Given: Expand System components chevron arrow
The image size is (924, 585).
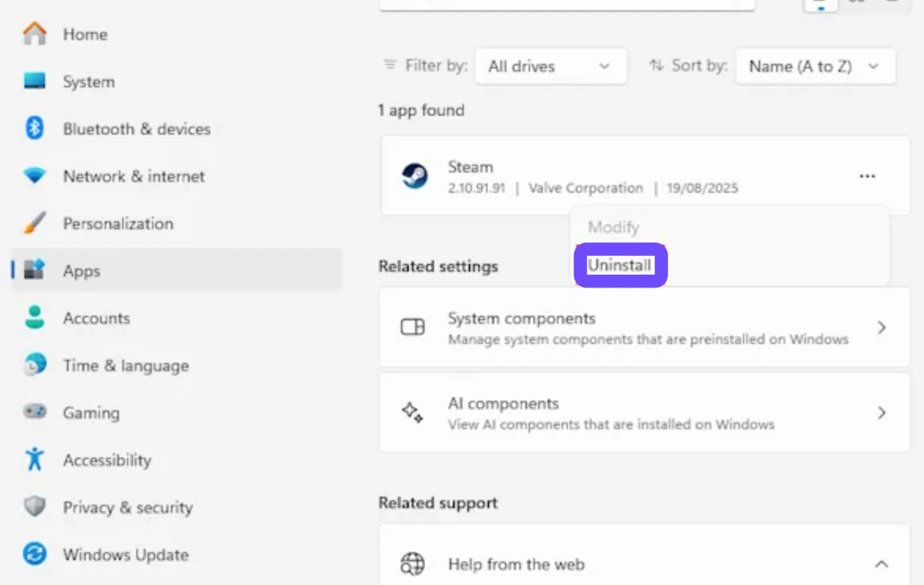Looking at the screenshot, I should pos(881,328).
